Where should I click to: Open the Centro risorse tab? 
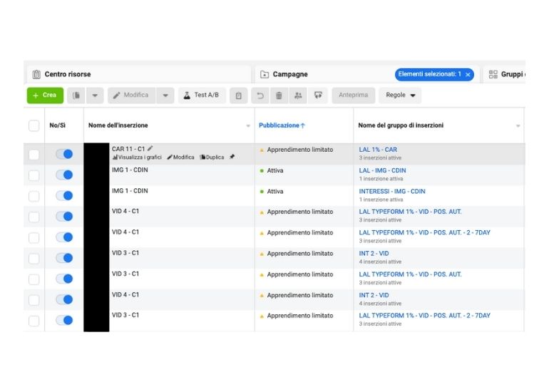[x=138, y=74]
